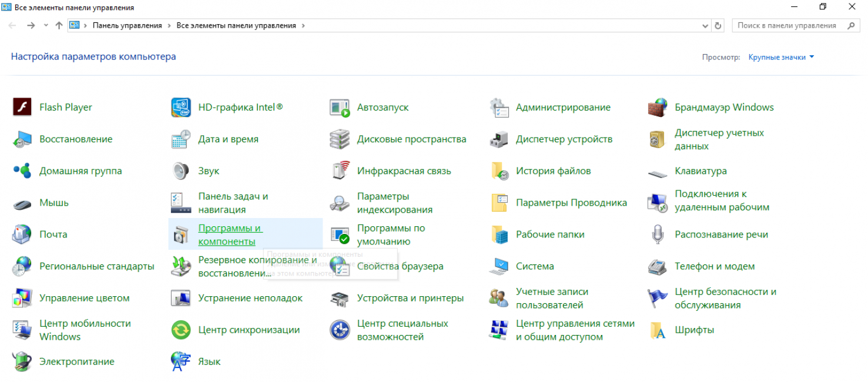Open the Автозапуск icon
This screenshot has width=868, height=382.
pos(340,107)
